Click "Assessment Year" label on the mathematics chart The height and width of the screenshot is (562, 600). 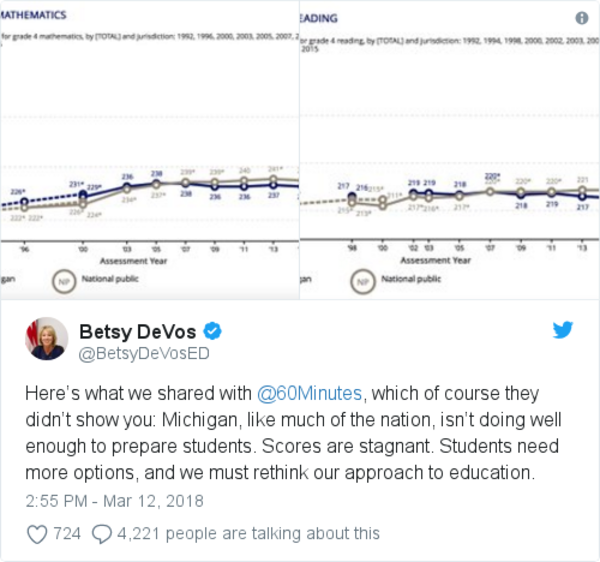[138, 260]
